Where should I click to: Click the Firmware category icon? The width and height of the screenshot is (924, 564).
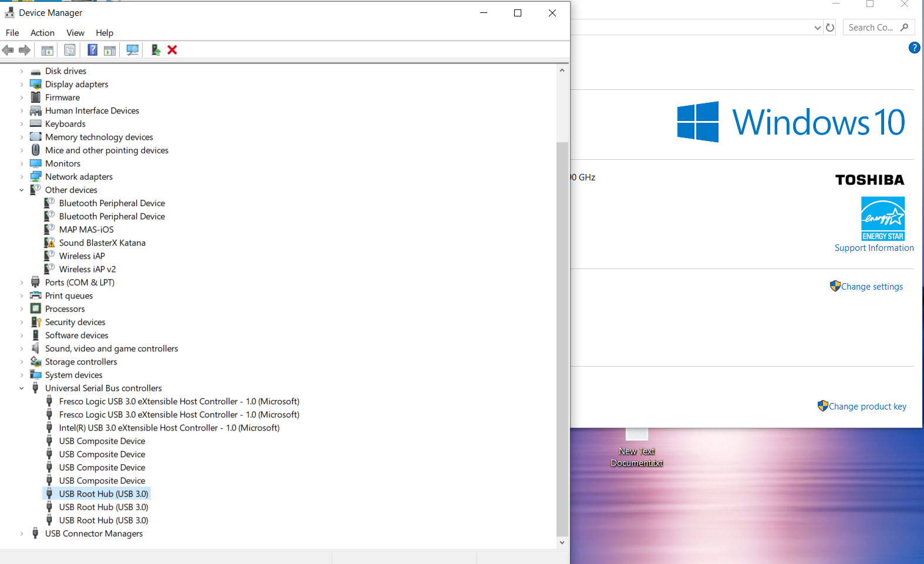[x=36, y=98]
